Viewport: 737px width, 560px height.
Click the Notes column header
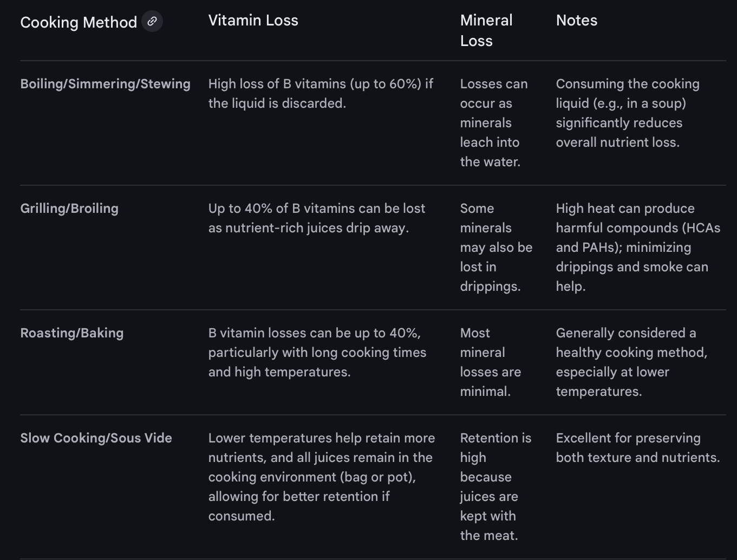(576, 21)
